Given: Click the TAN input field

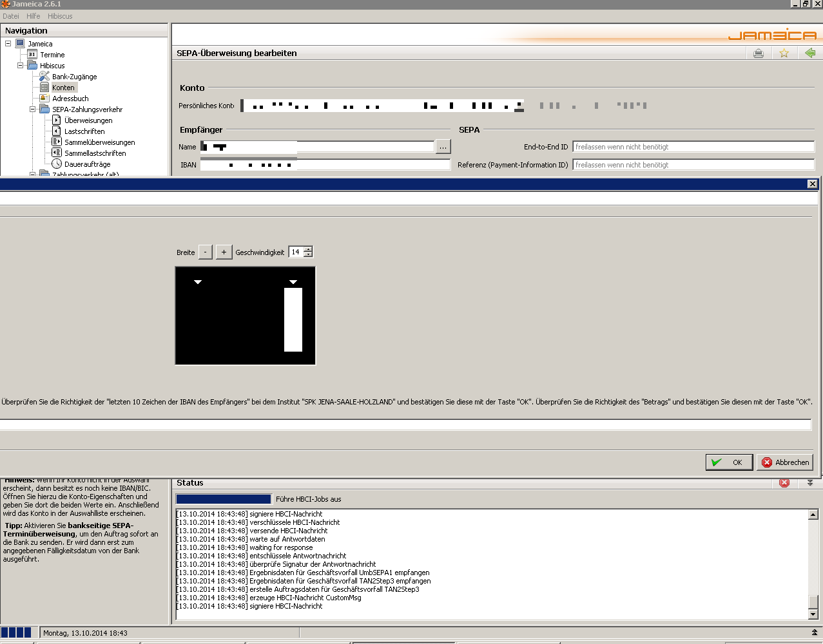Looking at the screenshot, I should coord(405,424).
